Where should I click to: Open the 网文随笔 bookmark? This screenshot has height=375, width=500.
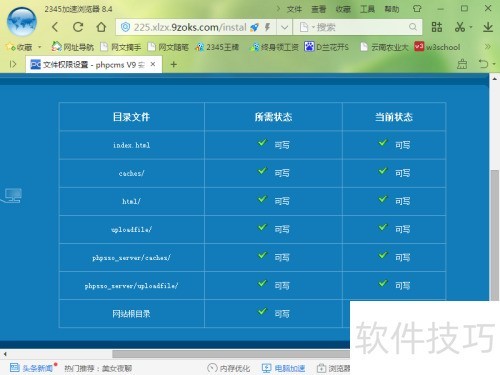pos(168,47)
